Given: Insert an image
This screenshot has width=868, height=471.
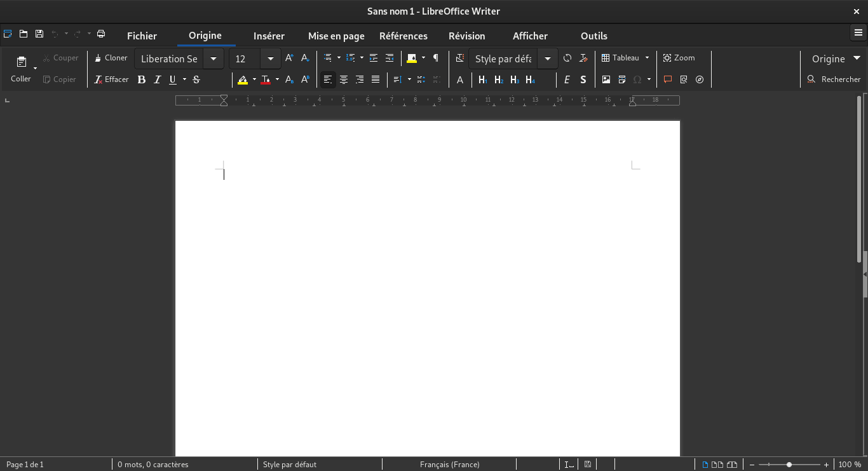Looking at the screenshot, I should (606, 79).
